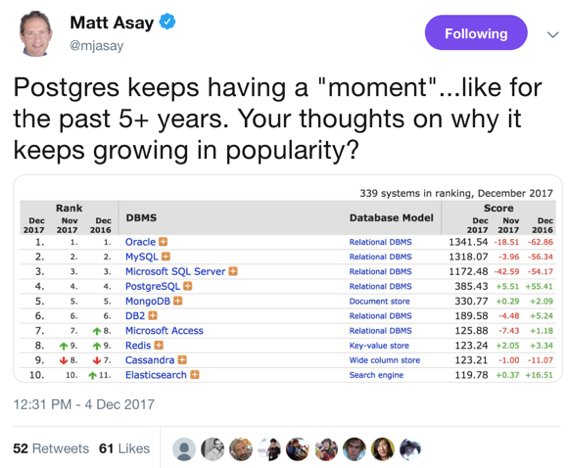Click the orange plus icon beside Elasticsearch
Viewport: 568px width, 468px height.
195,375
